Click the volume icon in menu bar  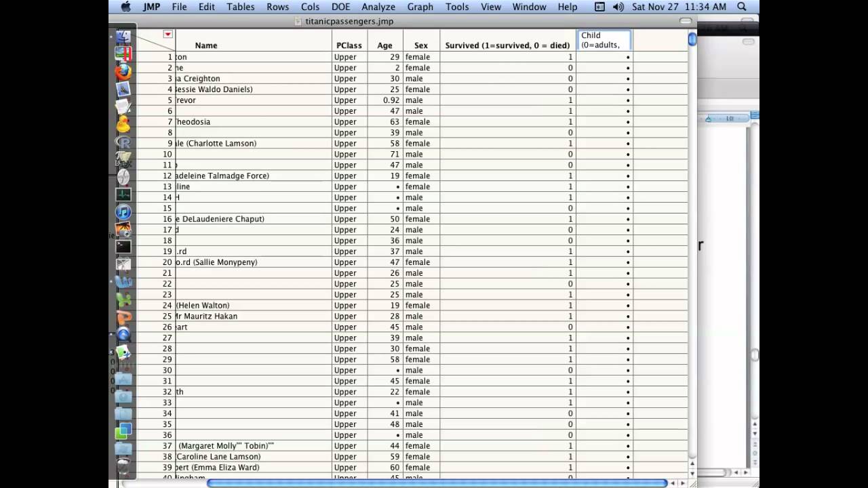[x=618, y=7]
